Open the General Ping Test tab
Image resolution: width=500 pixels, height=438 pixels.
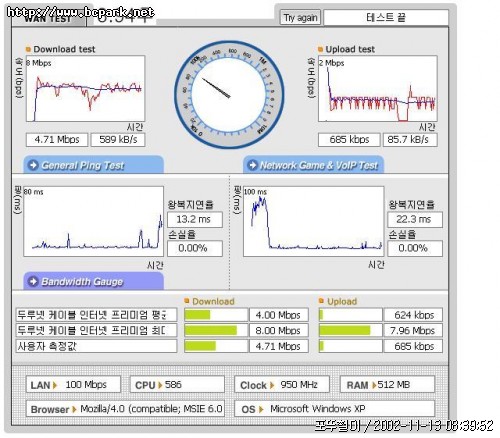[94, 165]
